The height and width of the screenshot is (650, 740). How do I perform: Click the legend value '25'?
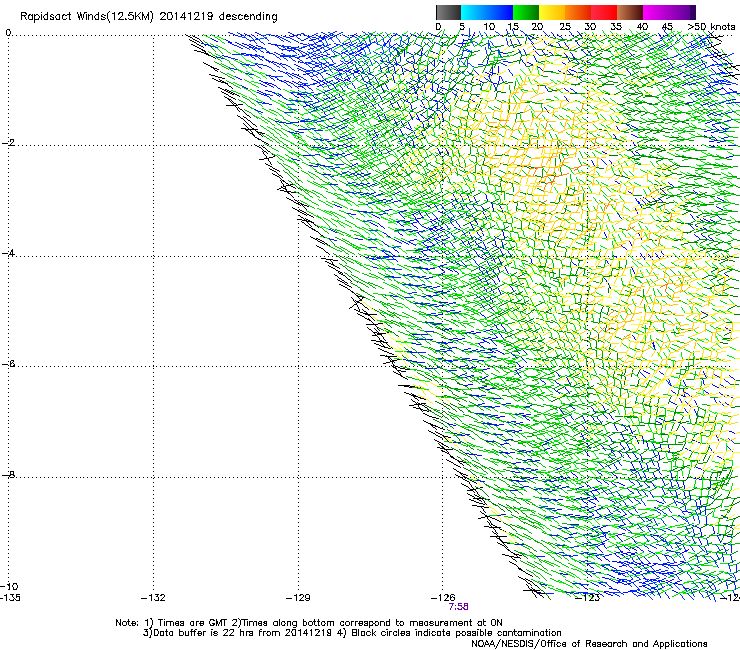click(565, 27)
